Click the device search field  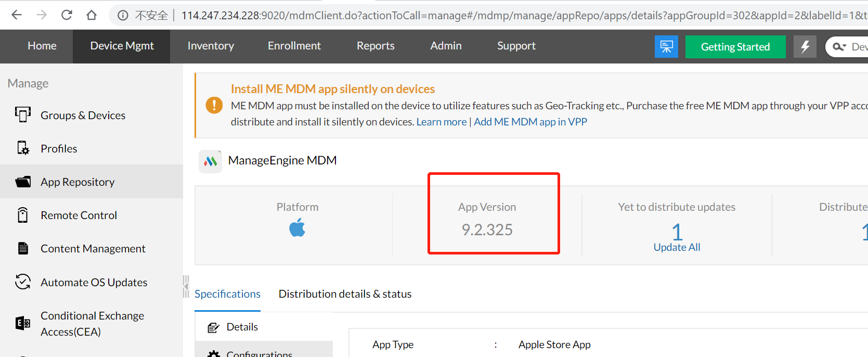coord(859,47)
